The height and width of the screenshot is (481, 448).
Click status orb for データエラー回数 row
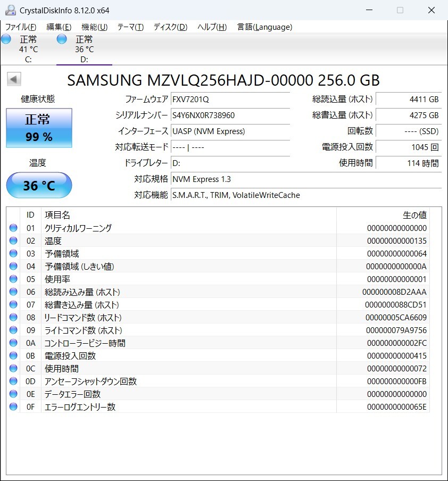pos(13,394)
